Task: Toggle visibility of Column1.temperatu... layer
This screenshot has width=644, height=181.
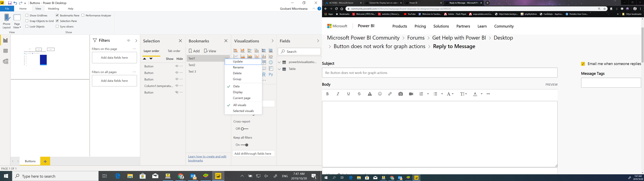Action: click(177, 86)
